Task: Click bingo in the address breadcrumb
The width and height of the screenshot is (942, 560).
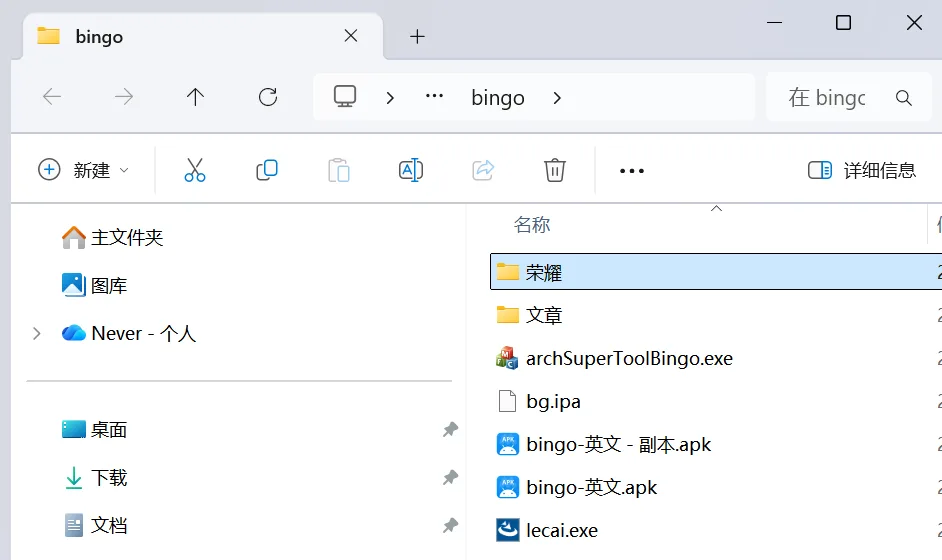Action: [x=498, y=97]
